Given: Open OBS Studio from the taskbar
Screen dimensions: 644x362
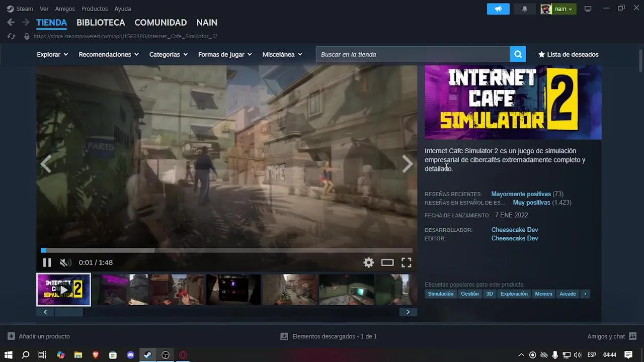Looking at the screenshot, I should (x=166, y=355).
